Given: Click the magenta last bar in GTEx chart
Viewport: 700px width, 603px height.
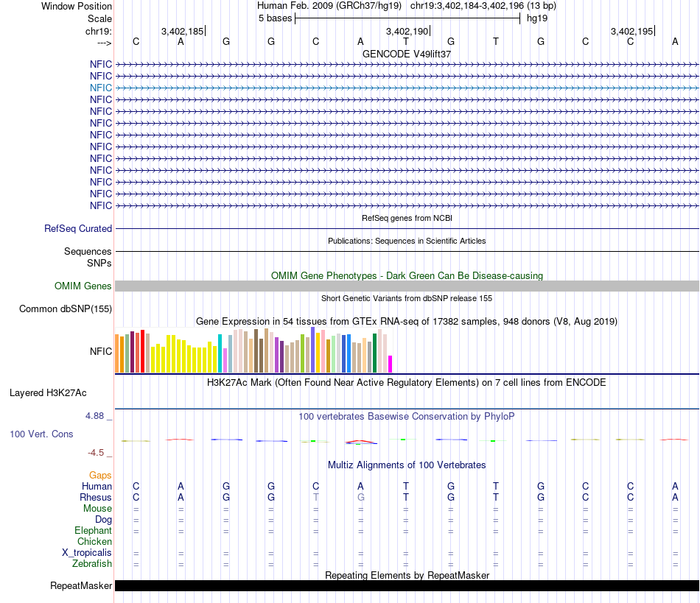Looking at the screenshot, I should click(x=391, y=364).
